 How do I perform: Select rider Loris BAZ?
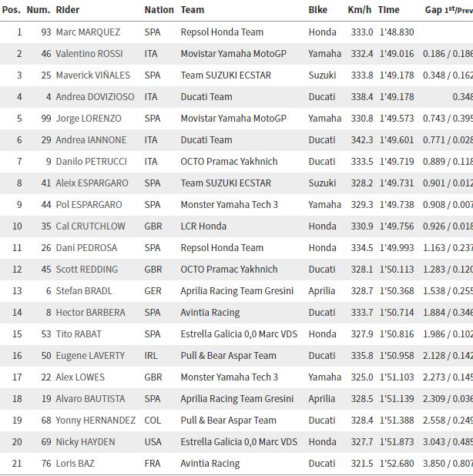pos(75,463)
